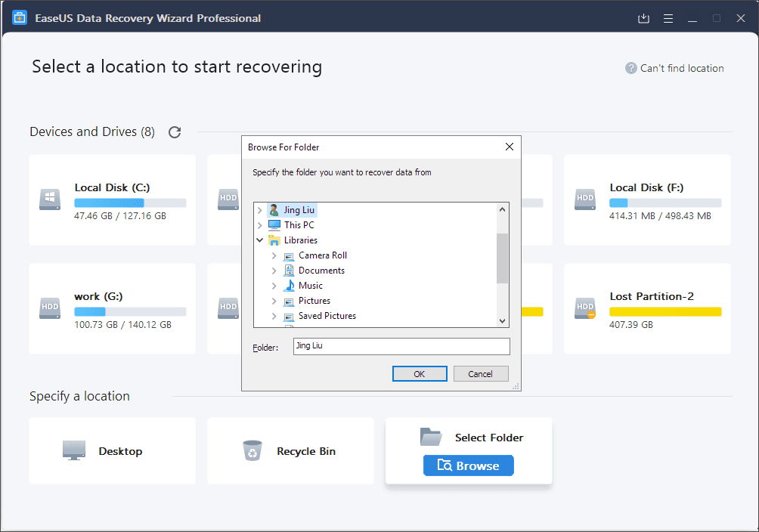Click the Documents library icon
This screenshot has height=532, width=759.
point(289,271)
